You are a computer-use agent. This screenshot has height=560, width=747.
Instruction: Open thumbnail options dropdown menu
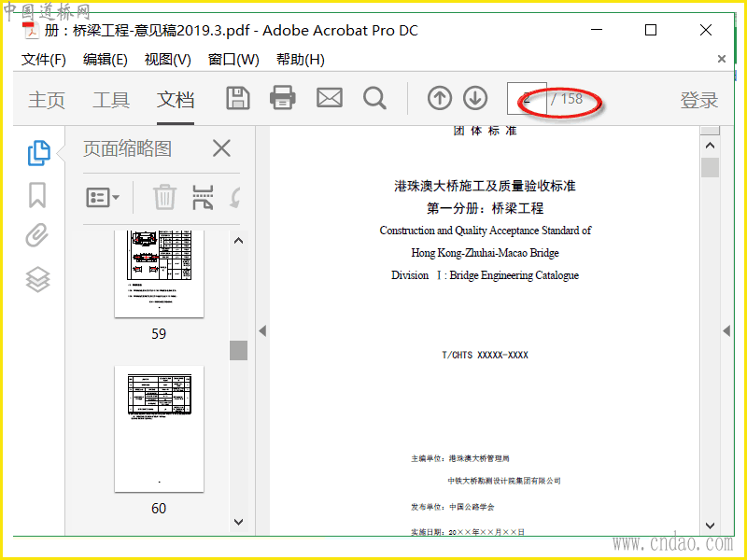pos(103,197)
